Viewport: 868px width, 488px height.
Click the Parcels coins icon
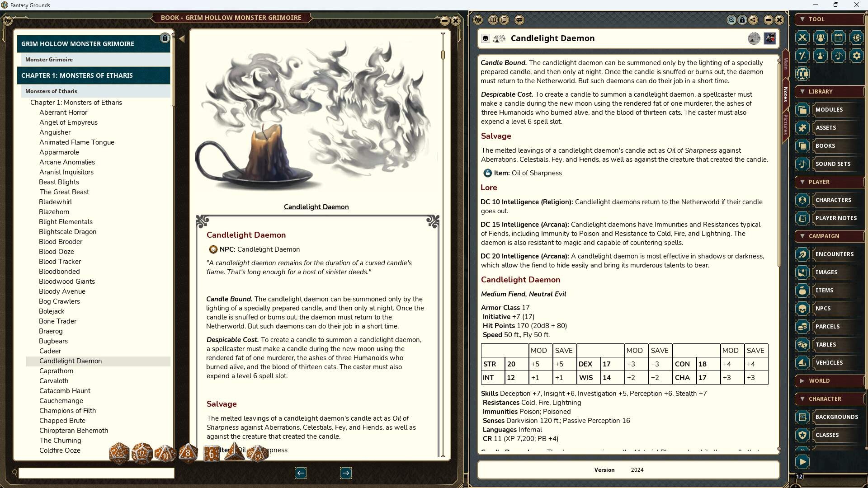[x=802, y=327]
